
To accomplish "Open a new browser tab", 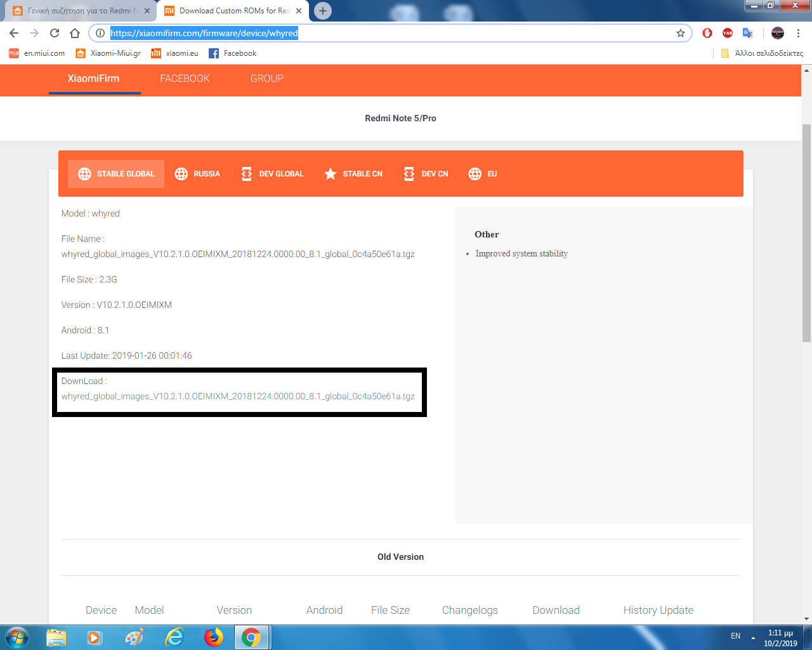I will click(323, 11).
